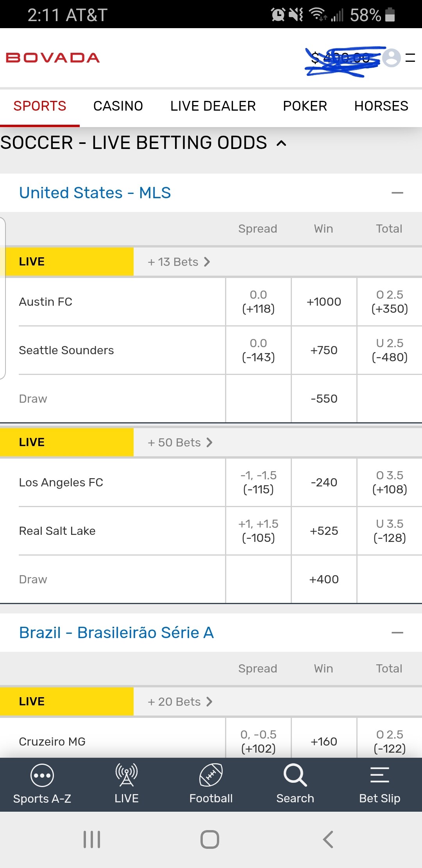422x868 pixels.
Task: Choose Over 3.5 (+108) total bet
Action: tap(390, 482)
